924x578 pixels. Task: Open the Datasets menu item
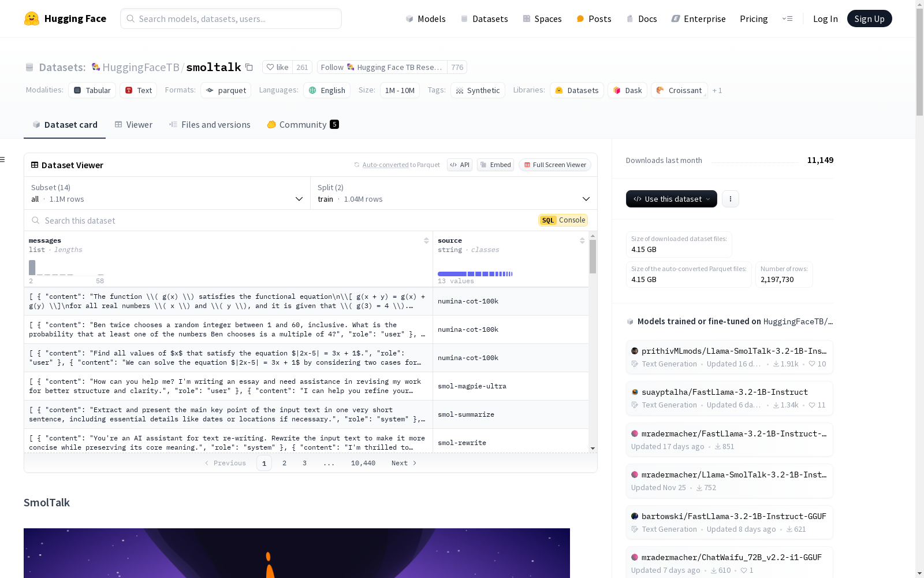pyautogui.click(x=484, y=18)
